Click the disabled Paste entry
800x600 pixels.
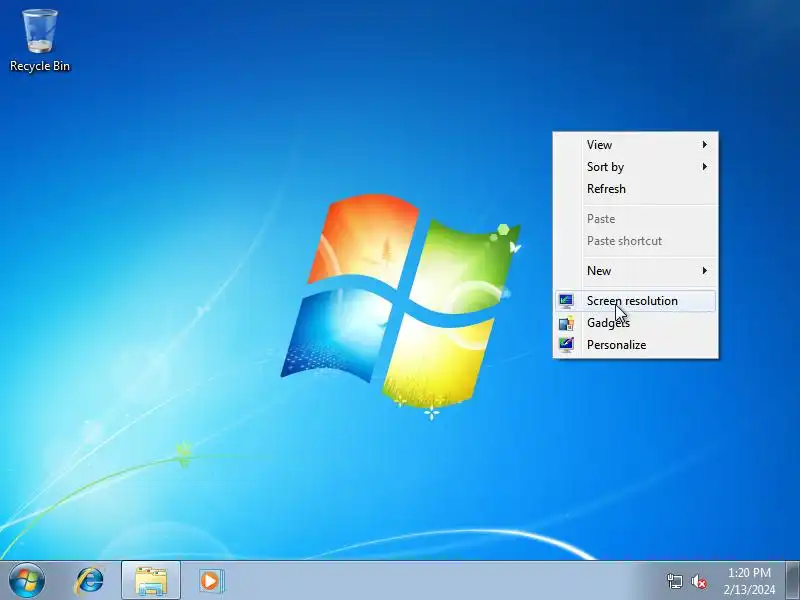click(x=636, y=219)
